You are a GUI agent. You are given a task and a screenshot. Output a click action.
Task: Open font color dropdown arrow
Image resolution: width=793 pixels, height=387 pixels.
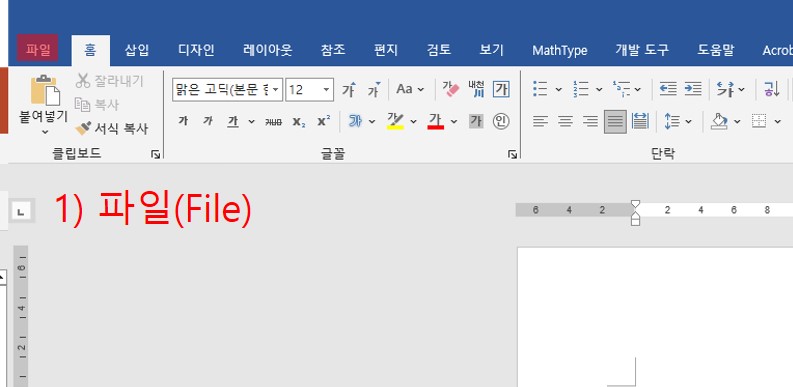(454, 121)
